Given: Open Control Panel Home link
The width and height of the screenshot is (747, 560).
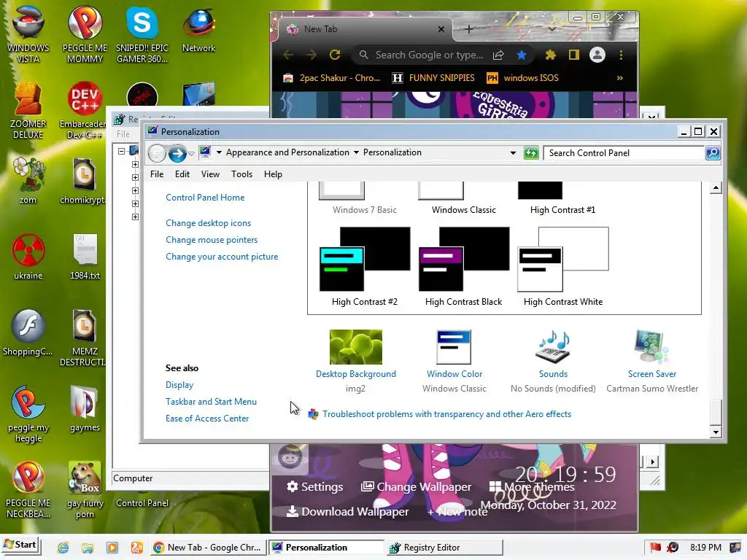Looking at the screenshot, I should tap(205, 198).
